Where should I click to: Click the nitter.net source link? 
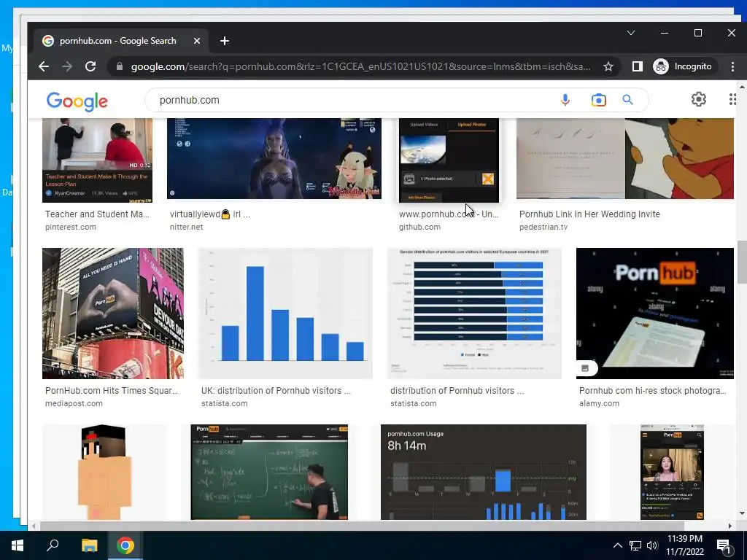(x=186, y=227)
